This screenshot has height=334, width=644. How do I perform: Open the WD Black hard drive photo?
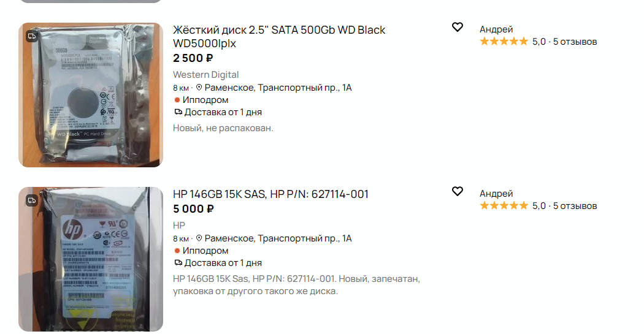pos(91,95)
